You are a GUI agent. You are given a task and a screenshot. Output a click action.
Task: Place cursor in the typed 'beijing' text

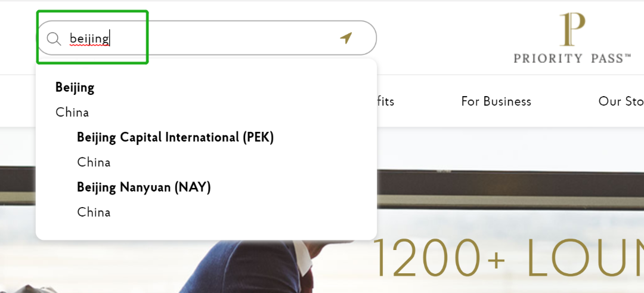point(89,39)
